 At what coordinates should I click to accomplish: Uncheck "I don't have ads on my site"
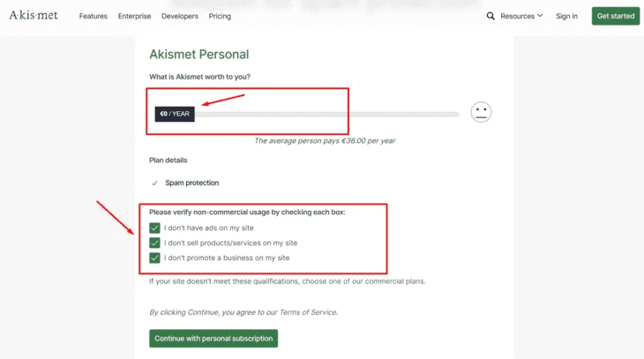coord(154,228)
